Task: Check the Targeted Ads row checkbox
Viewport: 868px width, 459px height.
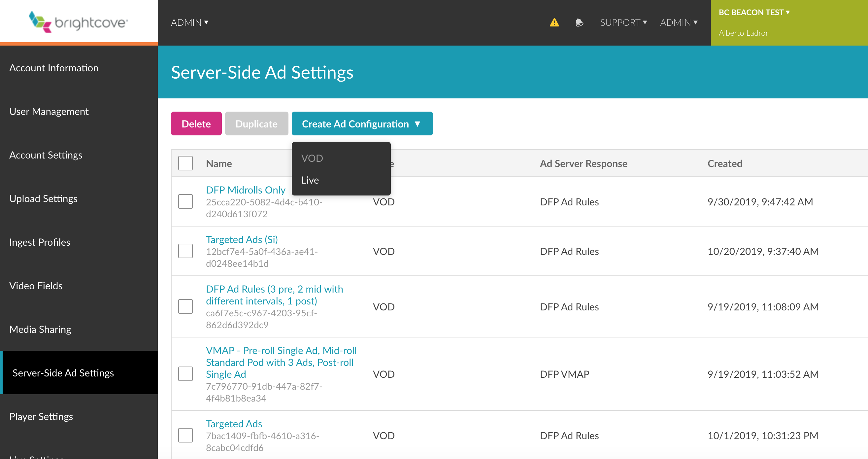Action: click(x=185, y=435)
